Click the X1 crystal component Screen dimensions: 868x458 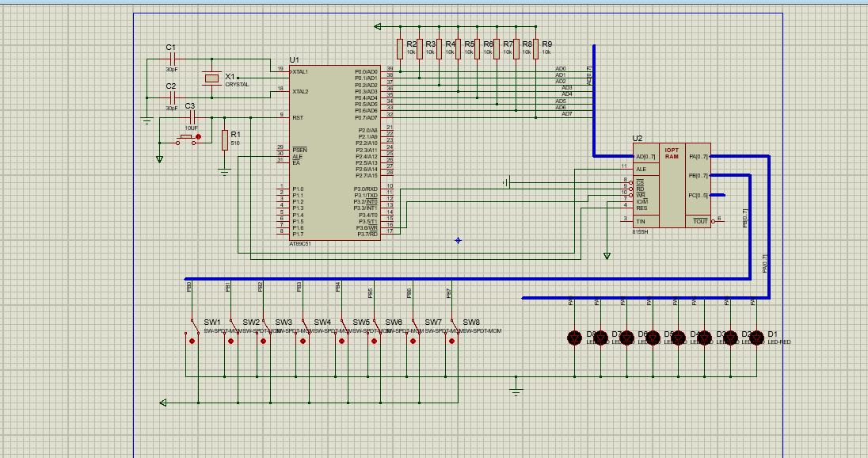tap(211, 78)
